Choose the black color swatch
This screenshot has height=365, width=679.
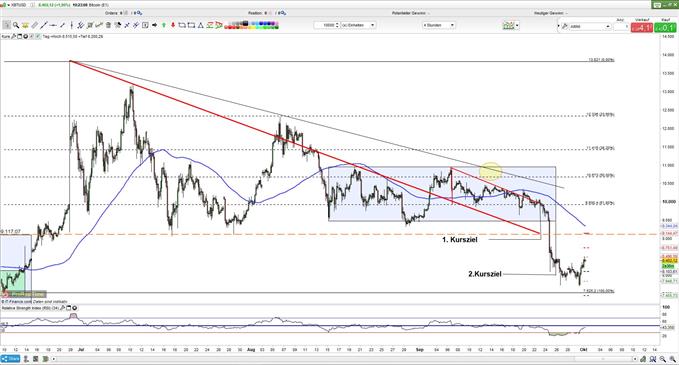pos(245,23)
